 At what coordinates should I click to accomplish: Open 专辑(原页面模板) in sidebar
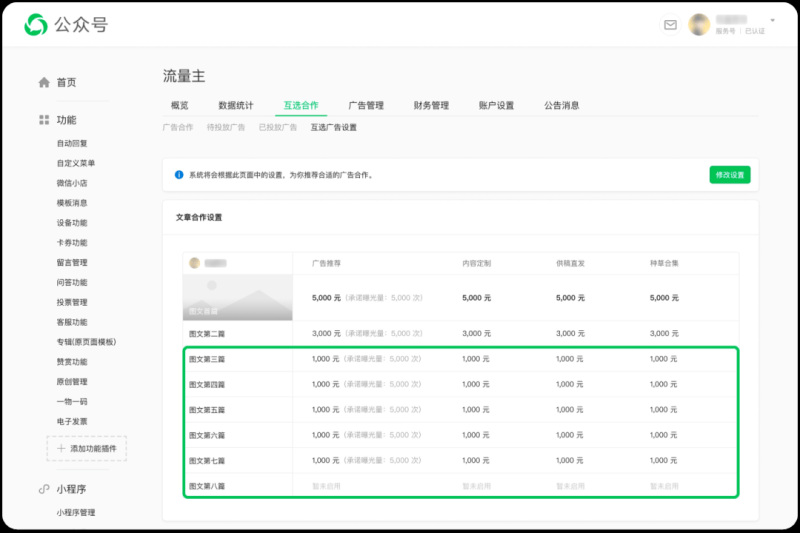click(86, 342)
